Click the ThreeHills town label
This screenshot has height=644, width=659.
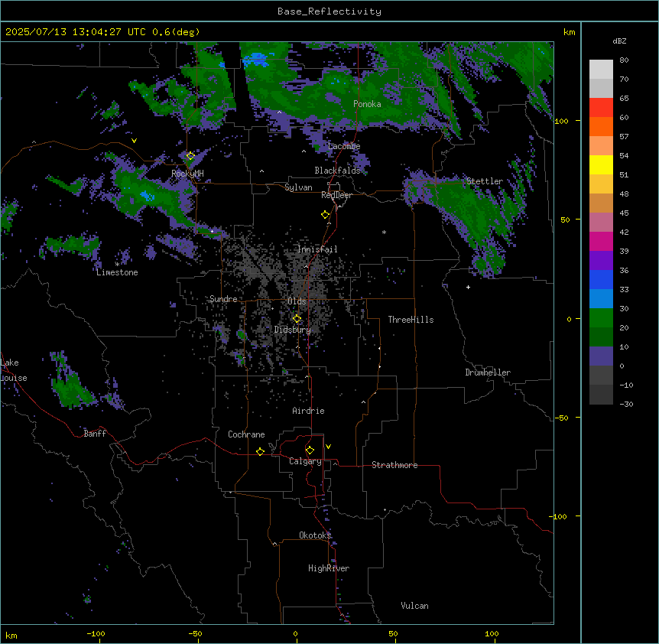411,320
